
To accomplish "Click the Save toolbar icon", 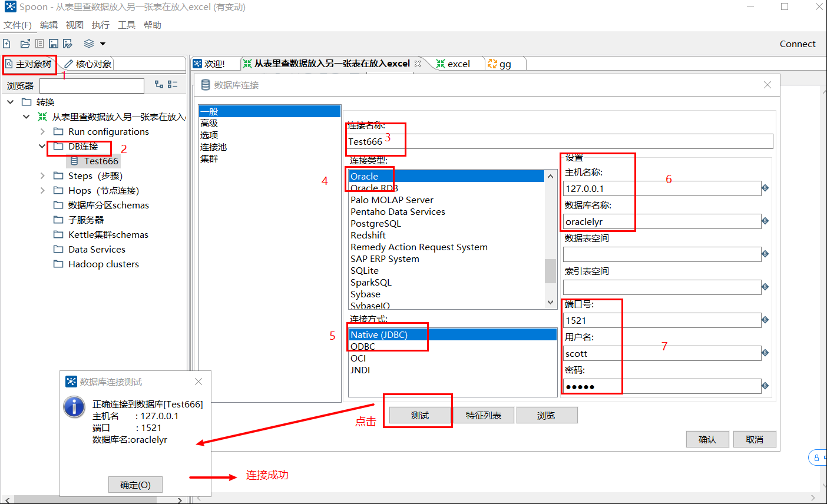I will coord(54,44).
